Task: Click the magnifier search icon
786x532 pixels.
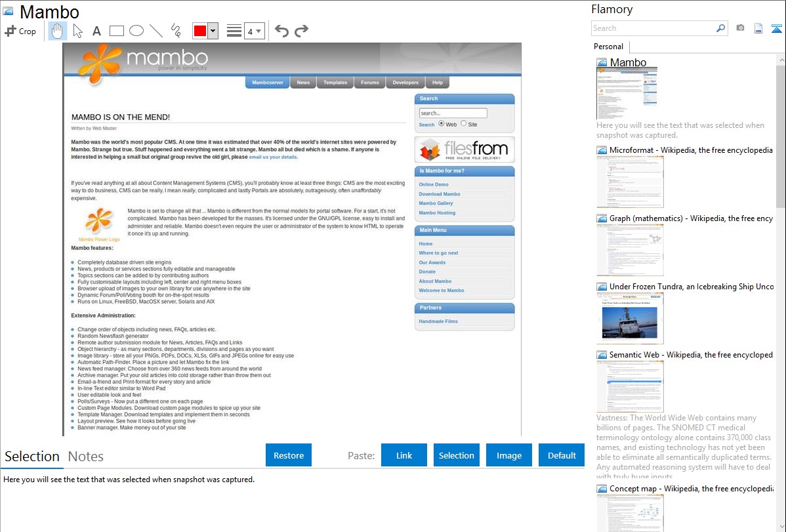Action: click(x=721, y=28)
